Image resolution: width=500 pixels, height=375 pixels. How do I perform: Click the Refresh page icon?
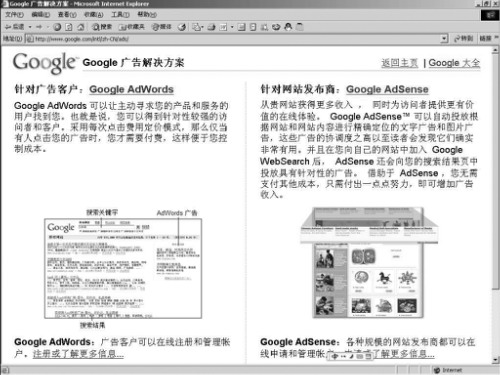(x=69, y=27)
